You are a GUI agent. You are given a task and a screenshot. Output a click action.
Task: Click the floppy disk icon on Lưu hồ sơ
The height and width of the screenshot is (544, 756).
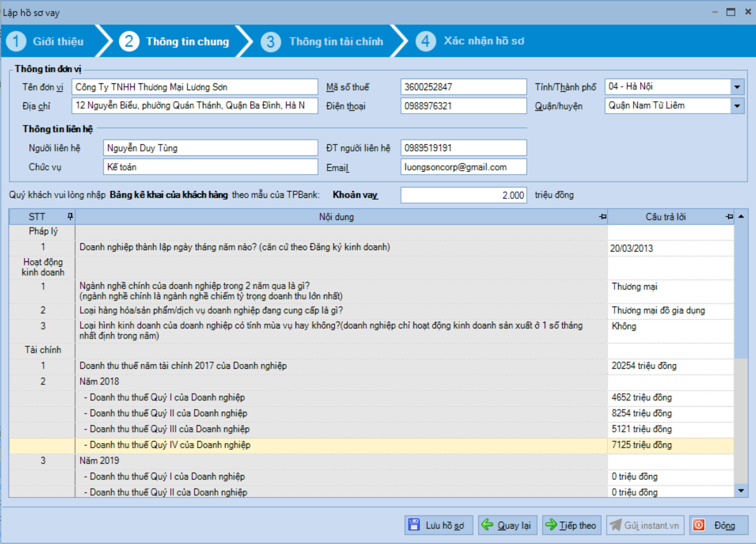(x=414, y=525)
